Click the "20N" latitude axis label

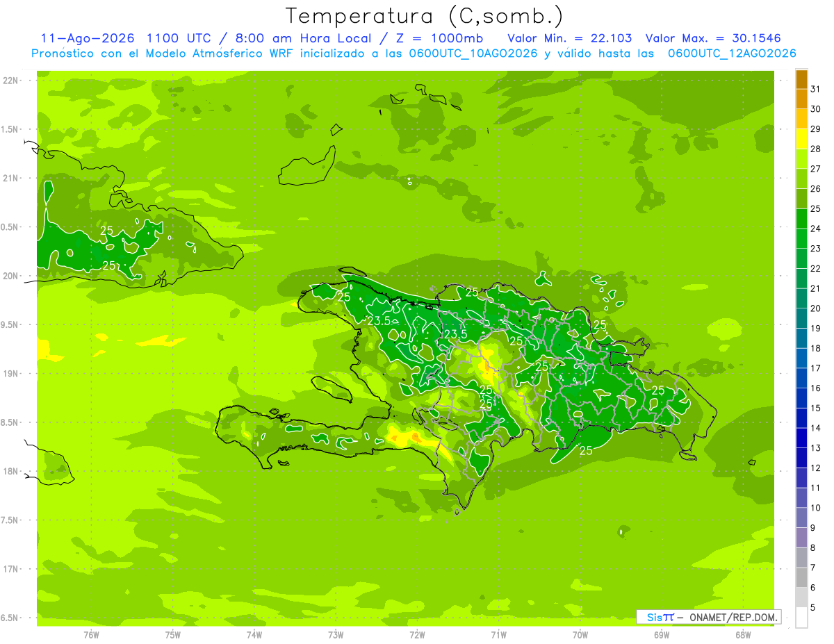tap(12, 276)
